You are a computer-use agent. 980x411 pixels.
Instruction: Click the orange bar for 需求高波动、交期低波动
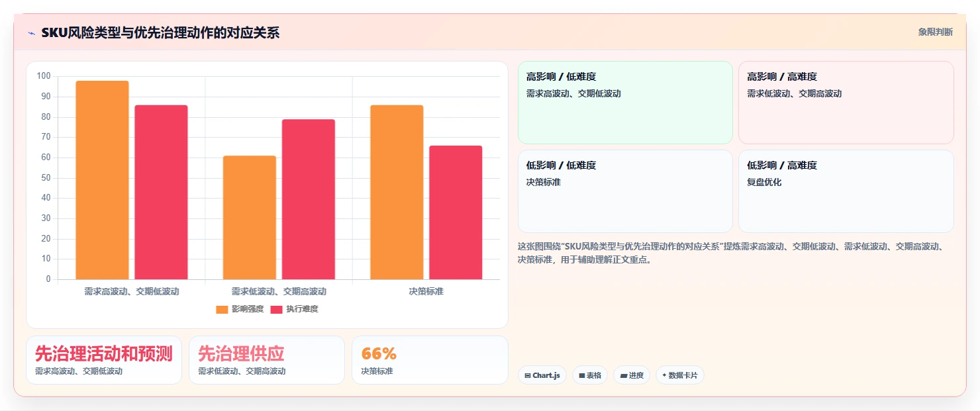102,180
